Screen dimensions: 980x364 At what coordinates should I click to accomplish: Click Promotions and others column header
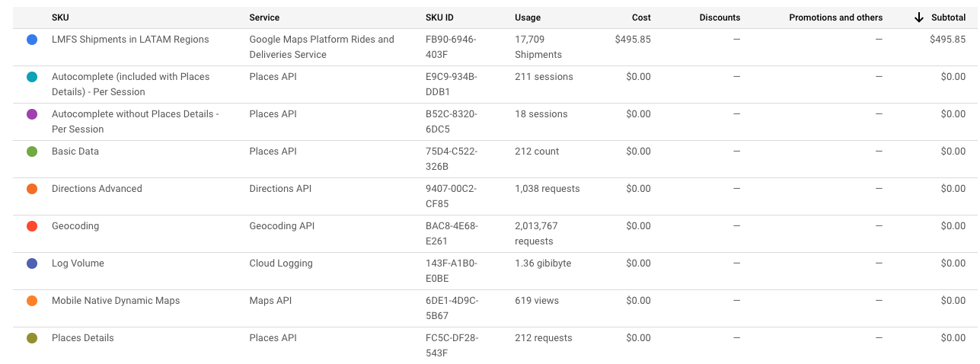(835, 18)
